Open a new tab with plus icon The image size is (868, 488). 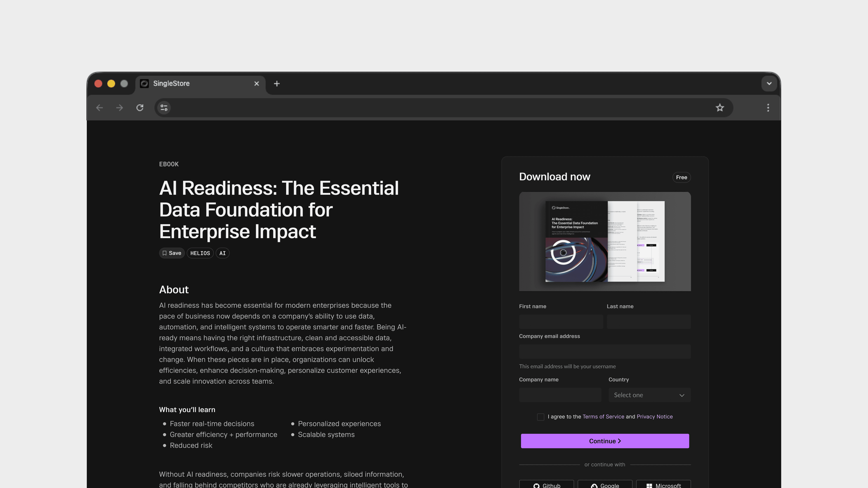point(277,84)
